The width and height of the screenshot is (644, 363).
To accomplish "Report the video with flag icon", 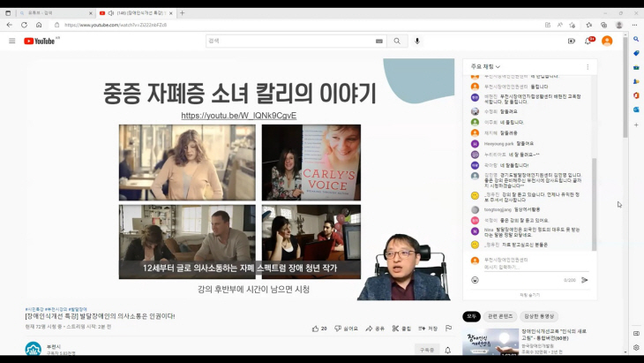I will pos(448,328).
